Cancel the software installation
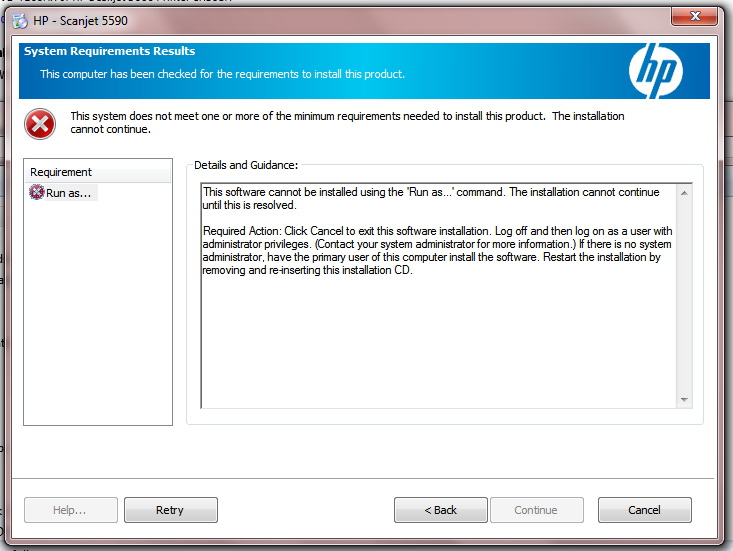 [x=644, y=510]
